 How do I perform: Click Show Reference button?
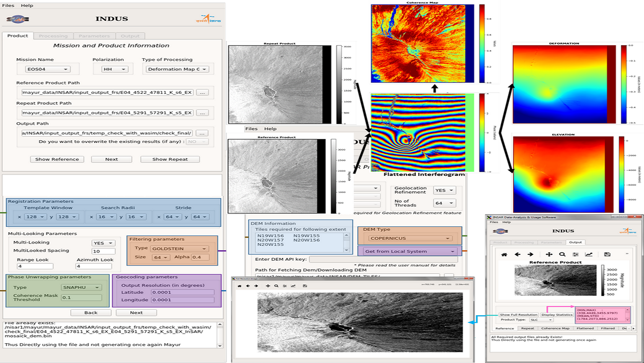click(57, 159)
